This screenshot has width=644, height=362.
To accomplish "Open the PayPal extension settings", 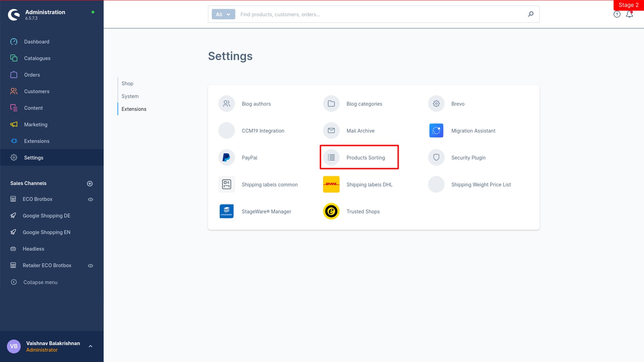I will coord(250,157).
